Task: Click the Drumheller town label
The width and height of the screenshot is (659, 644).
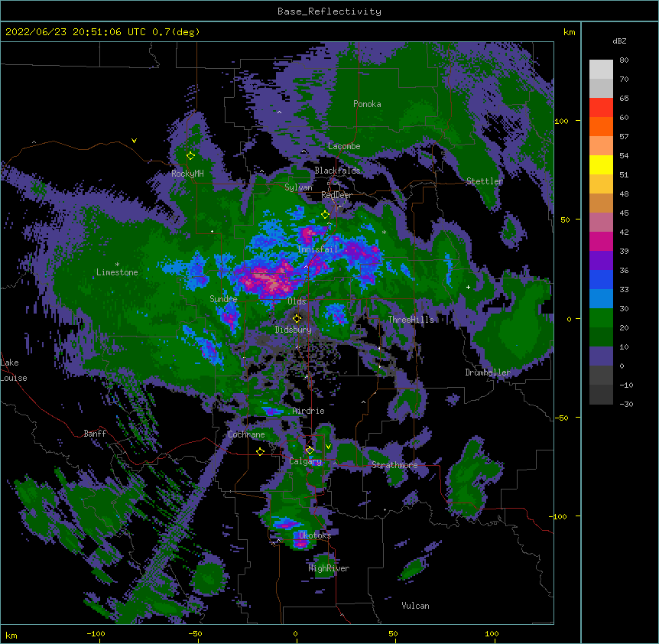Action: [x=488, y=372]
